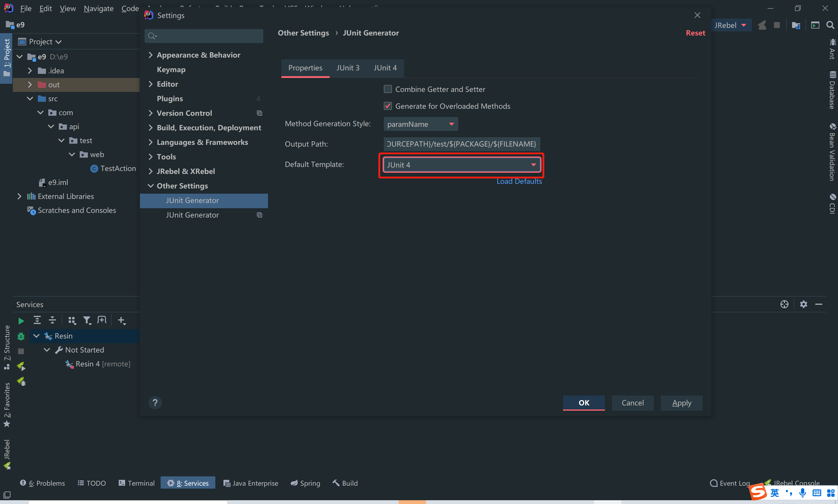Select Keymap in Settings list
This screenshot has height=504, width=838.
(x=171, y=70)
